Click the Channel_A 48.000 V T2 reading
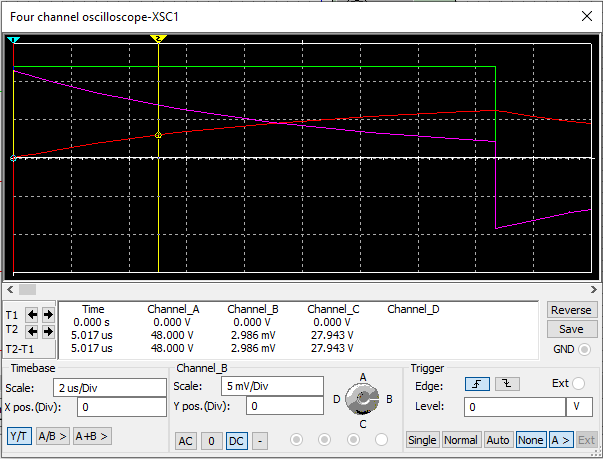Screen dimensions: 603x459 172,335
